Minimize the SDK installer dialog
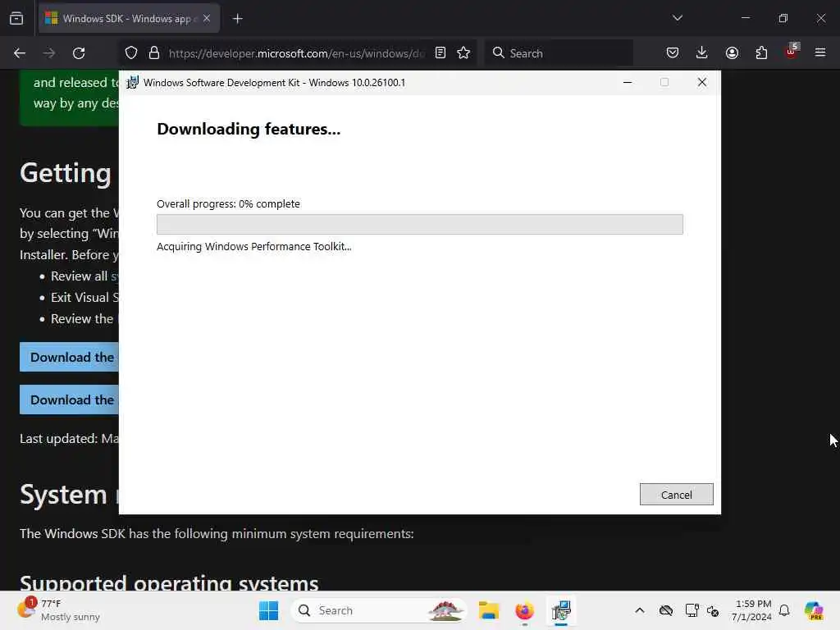The image size is (840, 630). [628, 82]
